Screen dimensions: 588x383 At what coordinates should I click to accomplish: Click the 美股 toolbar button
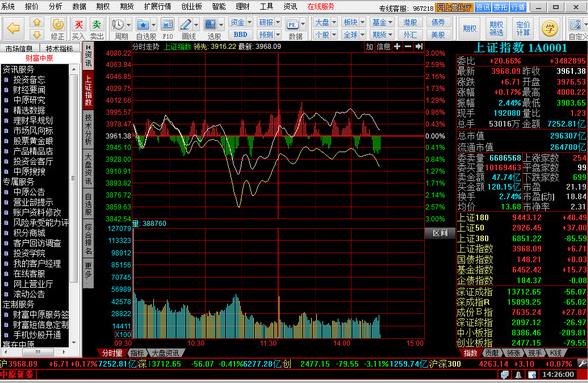click(438, 35)
